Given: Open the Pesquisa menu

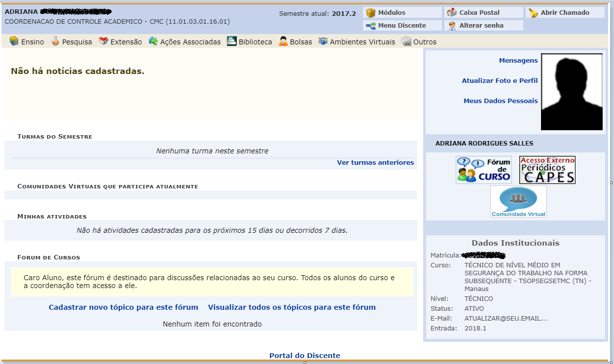Looking at the screenshot, I should [72, 42].
